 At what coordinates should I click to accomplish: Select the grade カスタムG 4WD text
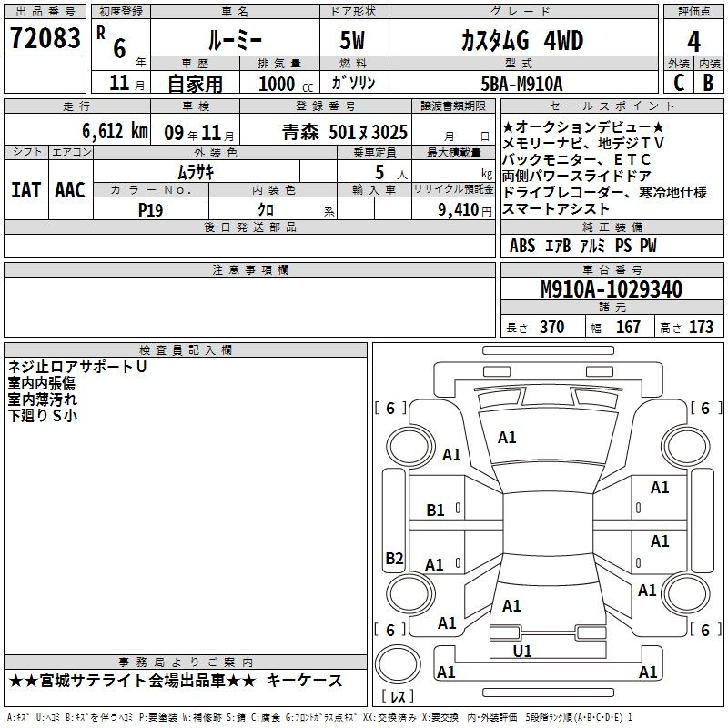(522, 41)
